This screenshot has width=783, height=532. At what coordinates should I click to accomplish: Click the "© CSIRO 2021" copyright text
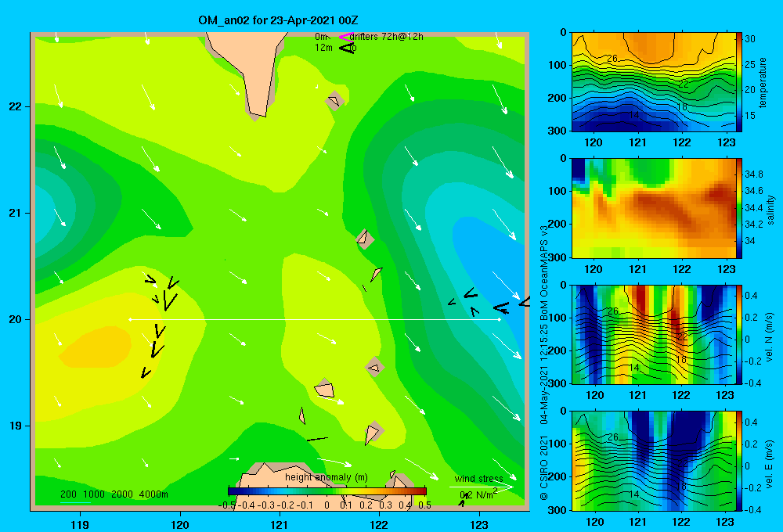[543, 467]
